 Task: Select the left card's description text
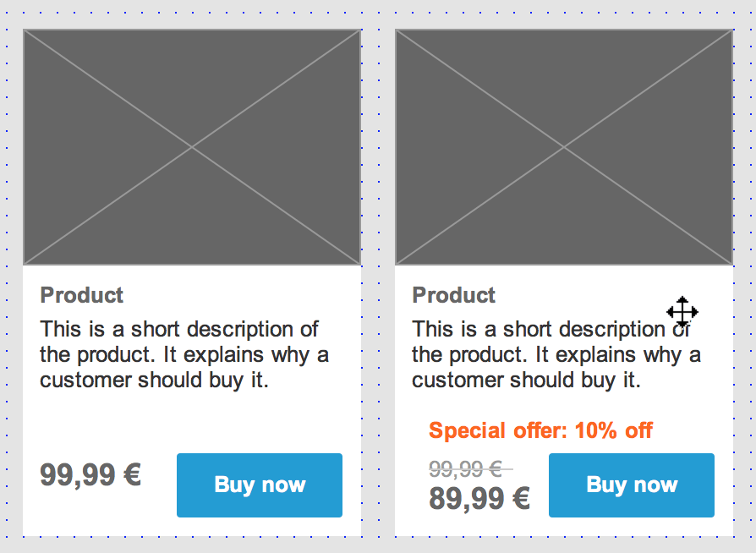pyautogui.click(x=184, y=354)
